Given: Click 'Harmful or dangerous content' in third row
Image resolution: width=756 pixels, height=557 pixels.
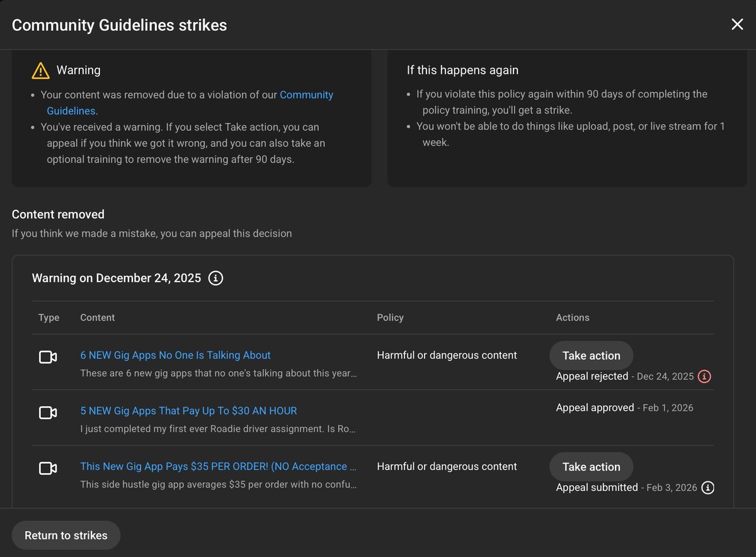Looking at the screenshot, I should [447, 466].
